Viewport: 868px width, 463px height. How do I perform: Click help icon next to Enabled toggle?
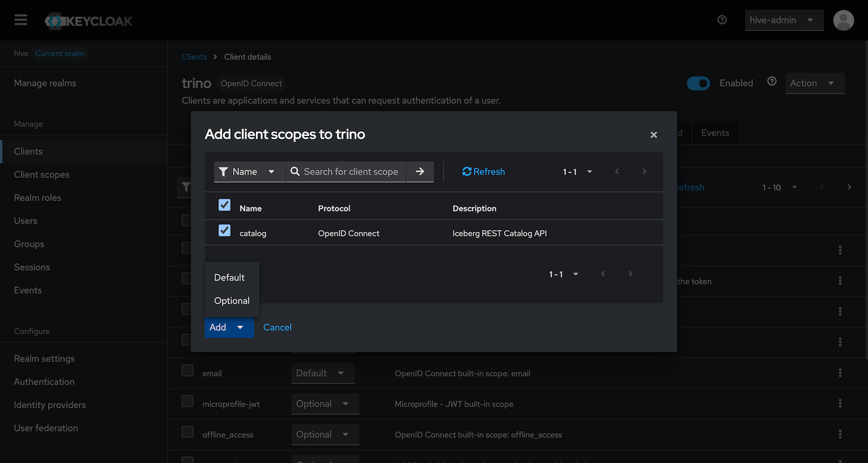click(771, 82)
